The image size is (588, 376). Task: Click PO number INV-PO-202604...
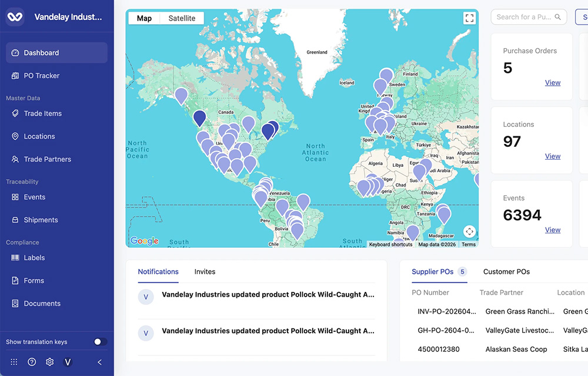tap(447, 311)
